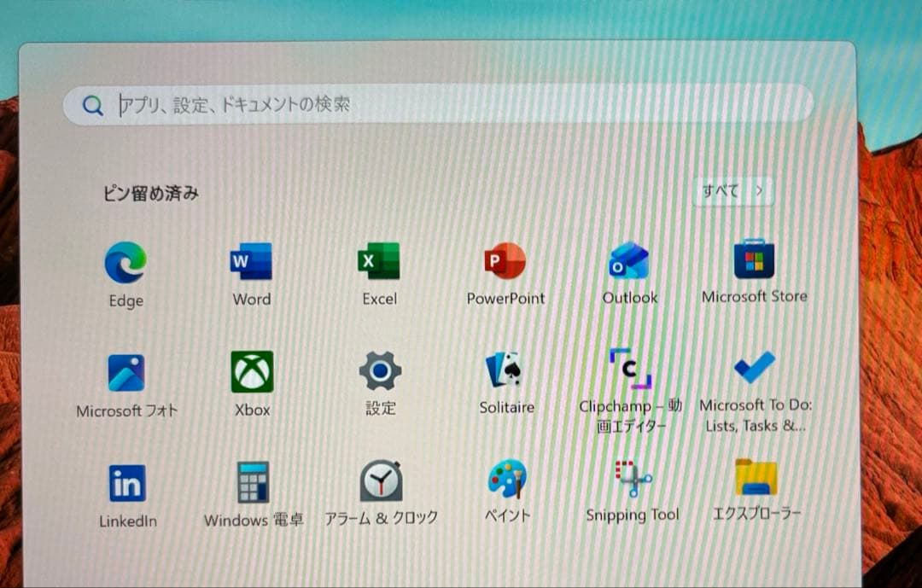922x588 pixels.
Task: Open the Windows 電卓 calculator icon
Action: pos(254,481)
